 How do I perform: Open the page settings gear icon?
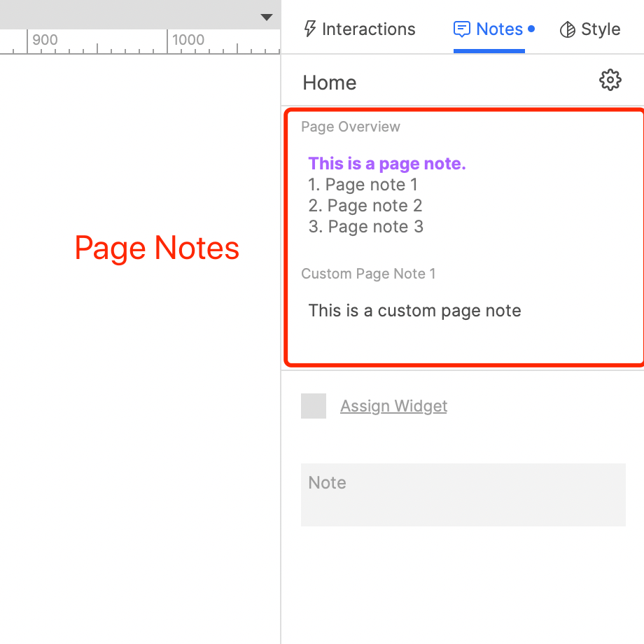(x=610, y=80)
